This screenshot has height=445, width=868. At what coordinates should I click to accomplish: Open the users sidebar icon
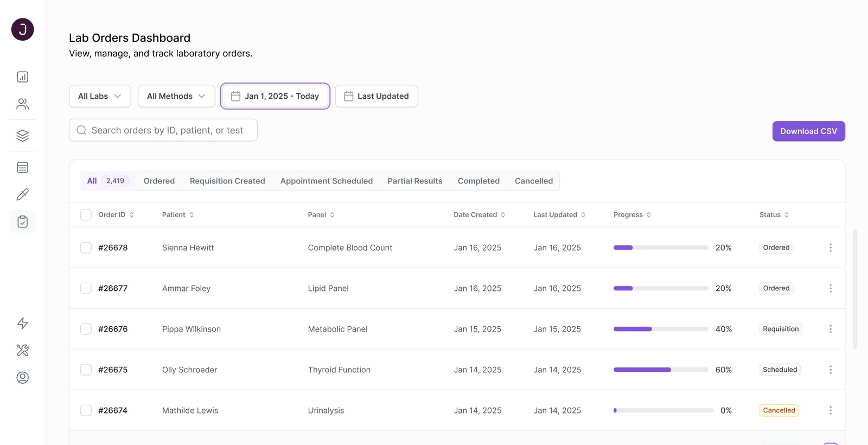pos(23,104)
